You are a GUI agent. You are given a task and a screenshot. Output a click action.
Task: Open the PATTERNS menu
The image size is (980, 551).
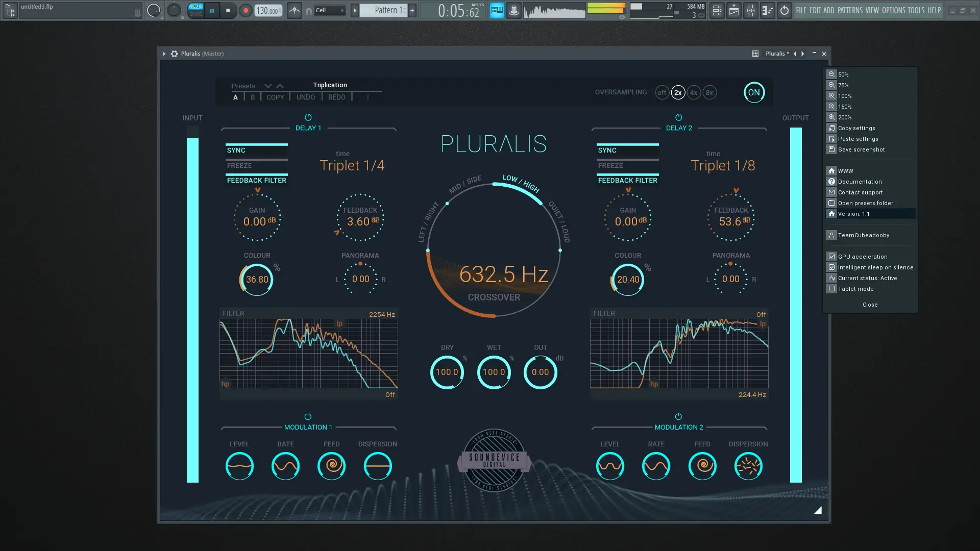click(850, 10)
